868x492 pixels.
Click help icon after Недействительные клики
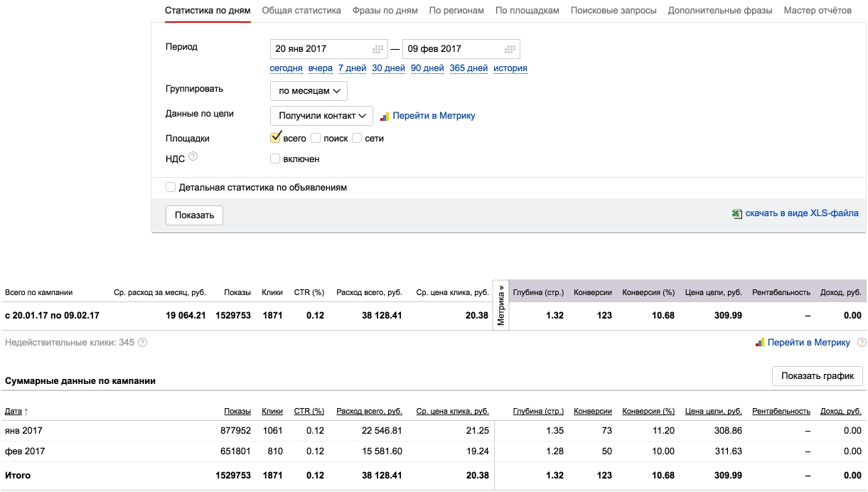(142, 343)
